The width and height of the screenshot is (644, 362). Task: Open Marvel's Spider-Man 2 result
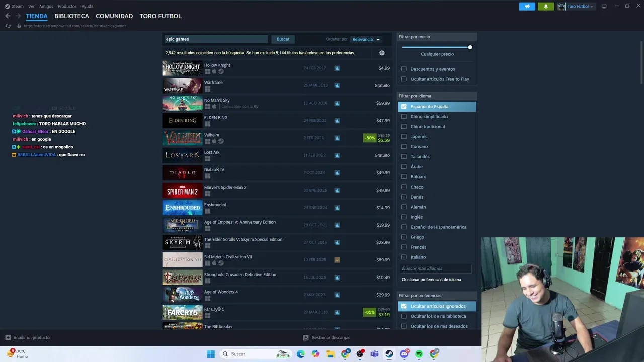[277, 190]
